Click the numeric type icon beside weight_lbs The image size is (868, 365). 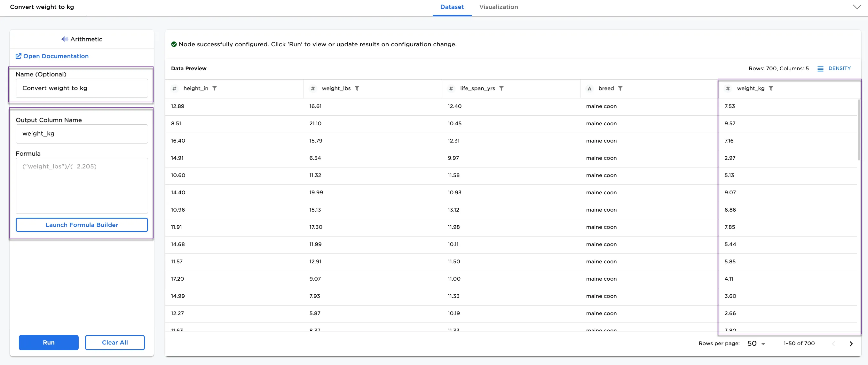(x=313, y=88)
